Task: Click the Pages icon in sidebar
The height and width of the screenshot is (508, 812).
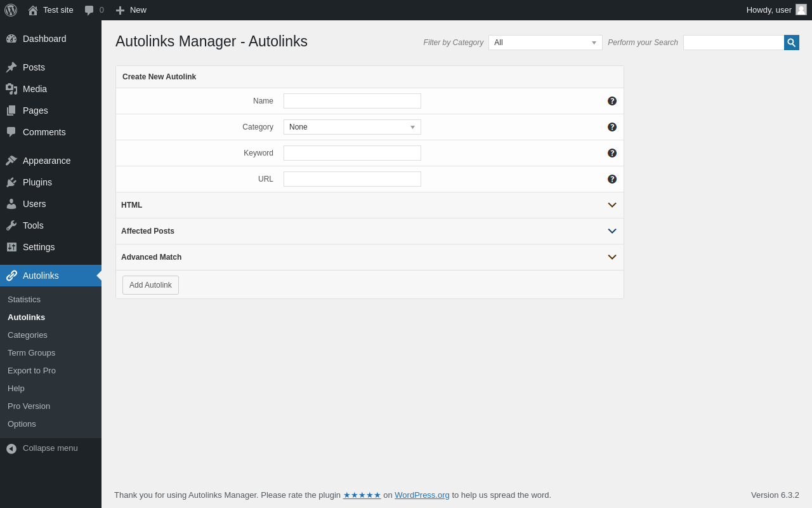Action: point(11,110)
